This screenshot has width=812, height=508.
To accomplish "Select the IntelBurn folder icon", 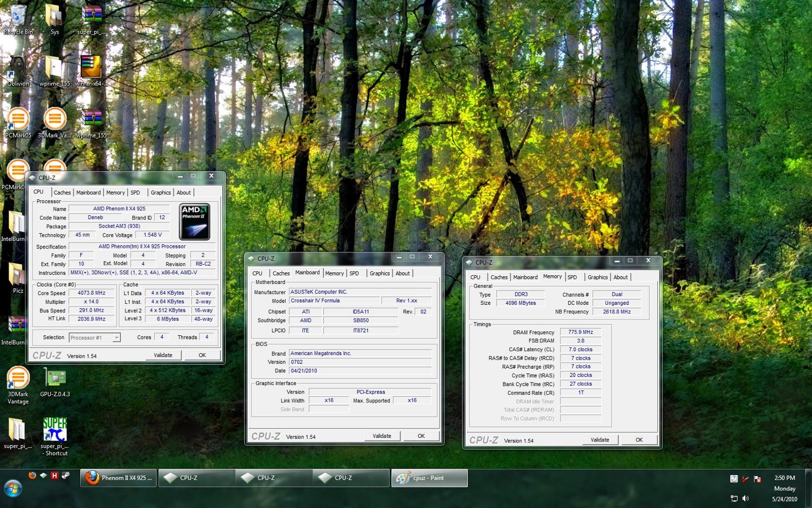I will click(x=14, y=227).
